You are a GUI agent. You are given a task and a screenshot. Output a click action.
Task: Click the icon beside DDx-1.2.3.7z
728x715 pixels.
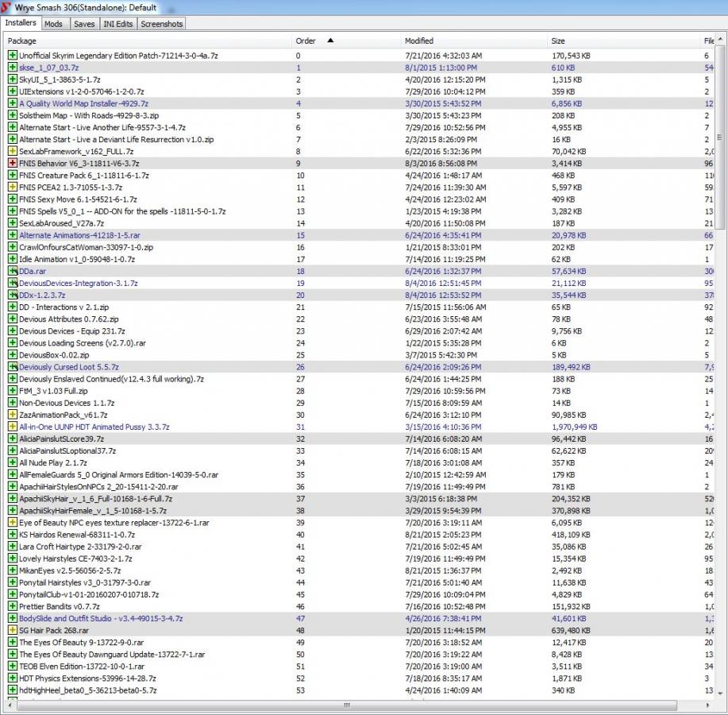[13, 295]
